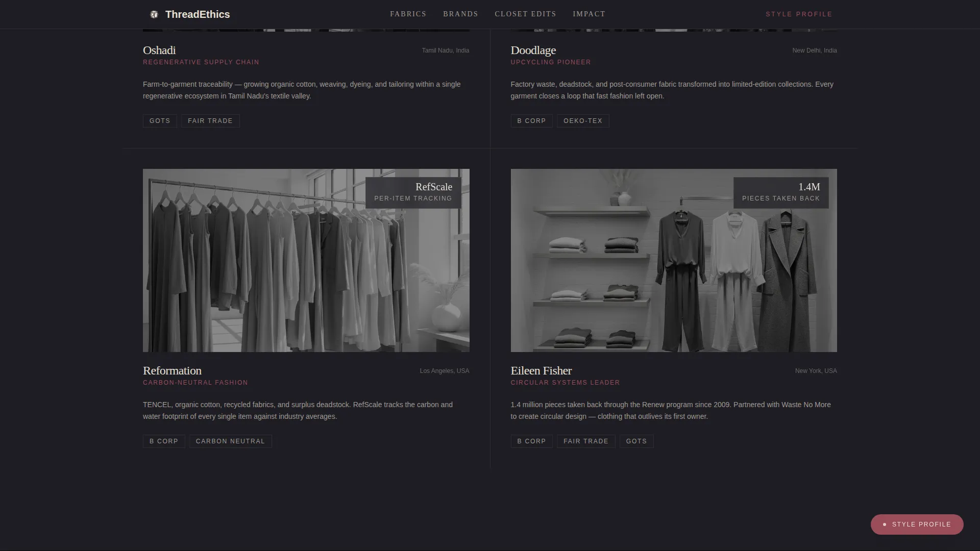Screen dimensions: 980x551
Task: Click the OEKO-TEX certification tag
Action: click(583, 121)
